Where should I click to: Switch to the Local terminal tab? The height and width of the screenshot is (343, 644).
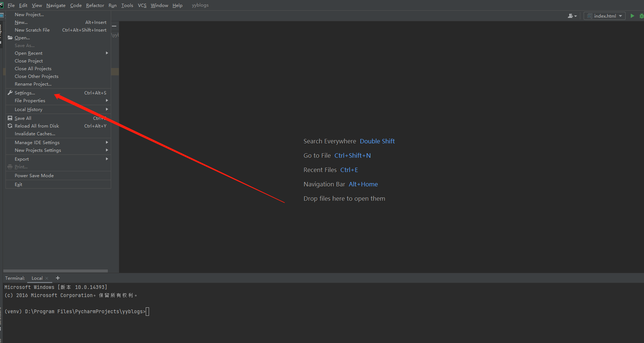37,278
